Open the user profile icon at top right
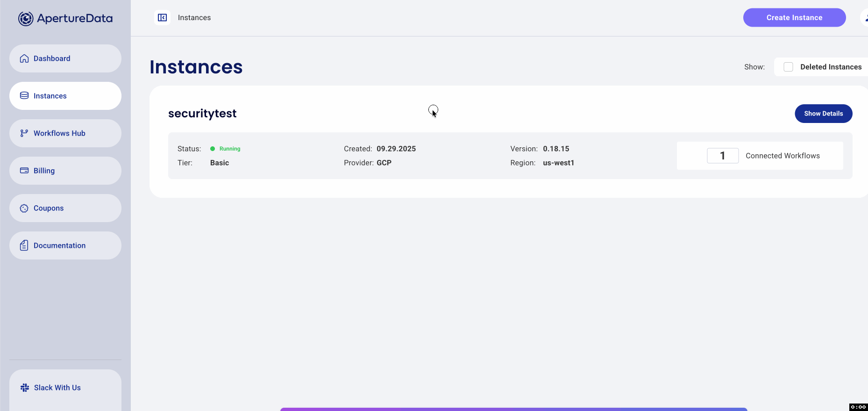The height and width of the screenshot is (411, 868). pyautogui.click(x=865, y=18)
